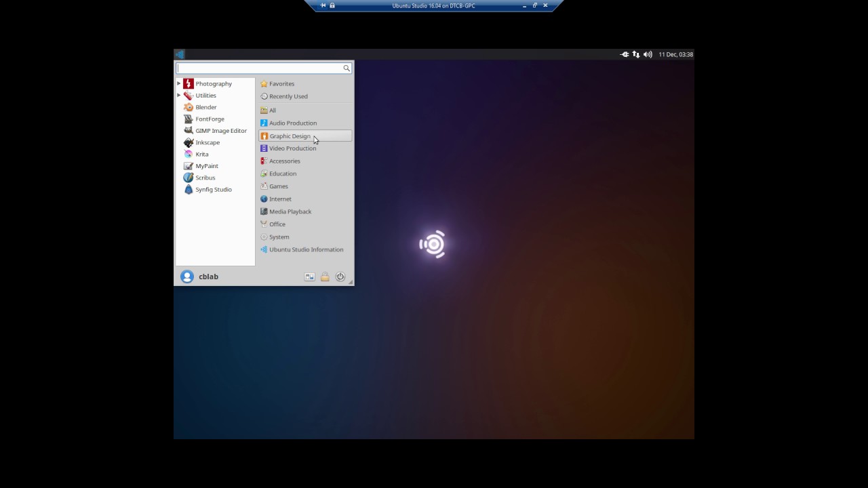This screenshot has height=488, width=868.
Task: Click the lock icon on connection bar
Action: 332,5
